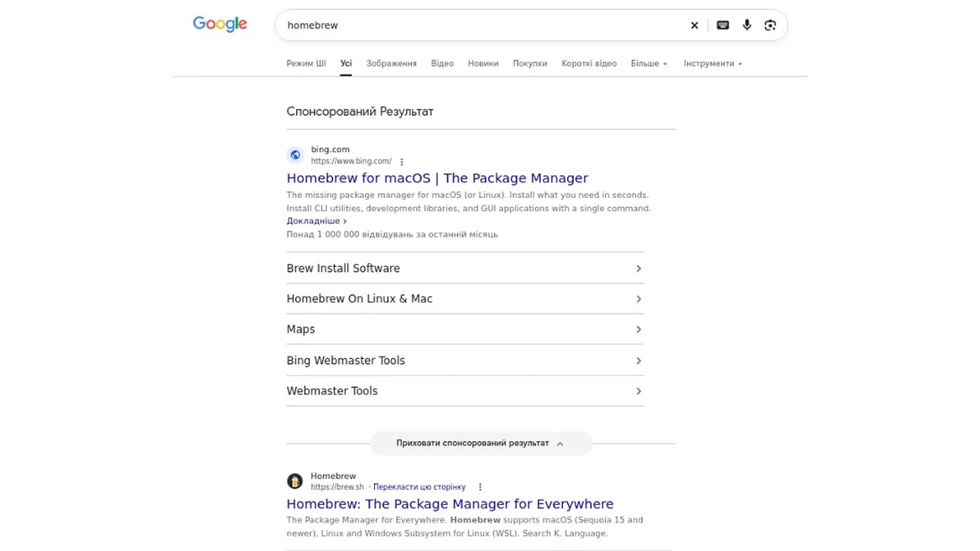Image resolution: width=980 pixels, height=551 pixels.
Task: Click the https://www.bing.com/ URL text
Action: point(352,161)
